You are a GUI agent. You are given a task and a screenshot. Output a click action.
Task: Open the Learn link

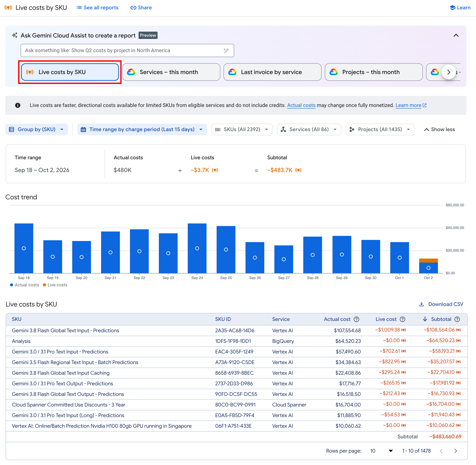pos(460,7)
